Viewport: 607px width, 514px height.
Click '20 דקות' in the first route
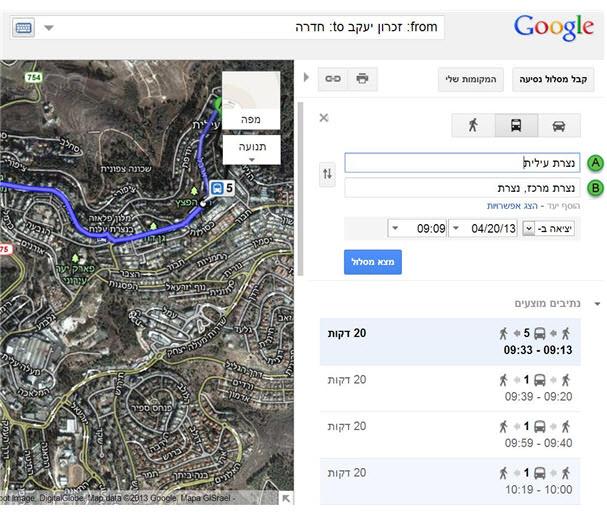pyautogui.click(x=347, y=333)
